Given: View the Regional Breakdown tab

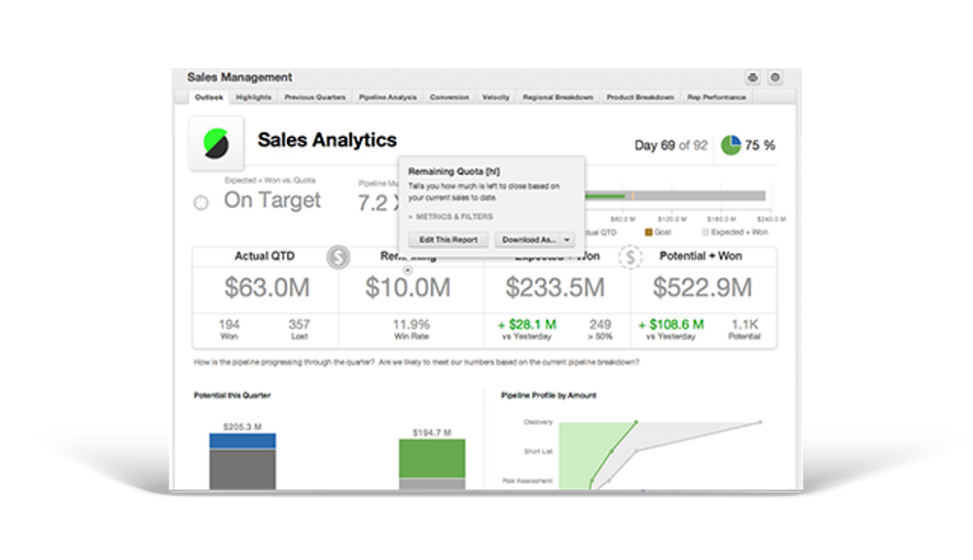Looking at the screenshot, I should (558, 97).
